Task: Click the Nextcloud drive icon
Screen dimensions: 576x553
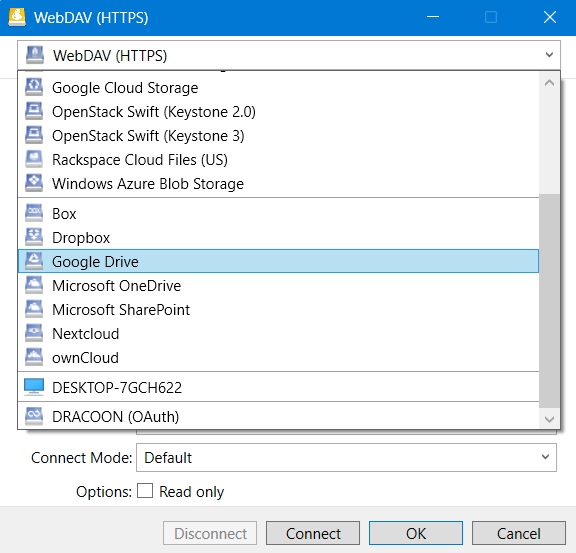Action: [x=34, y=333]
